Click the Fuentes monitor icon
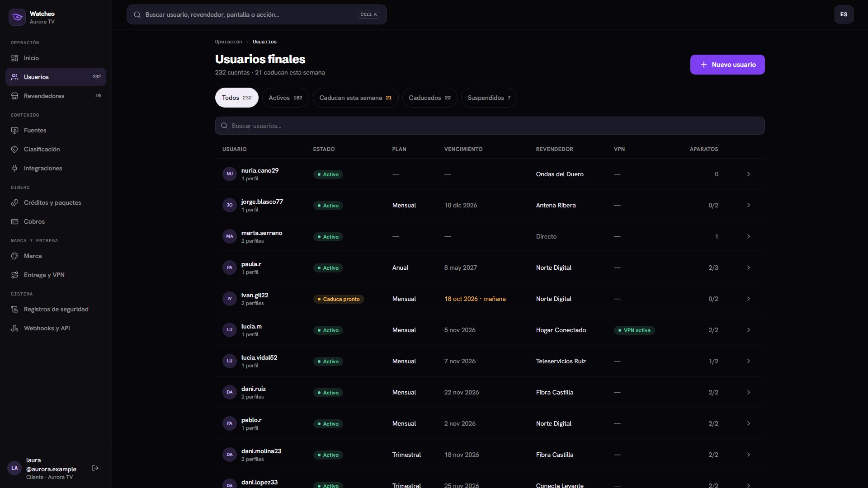Screen dimensions: 868x488 15,131
